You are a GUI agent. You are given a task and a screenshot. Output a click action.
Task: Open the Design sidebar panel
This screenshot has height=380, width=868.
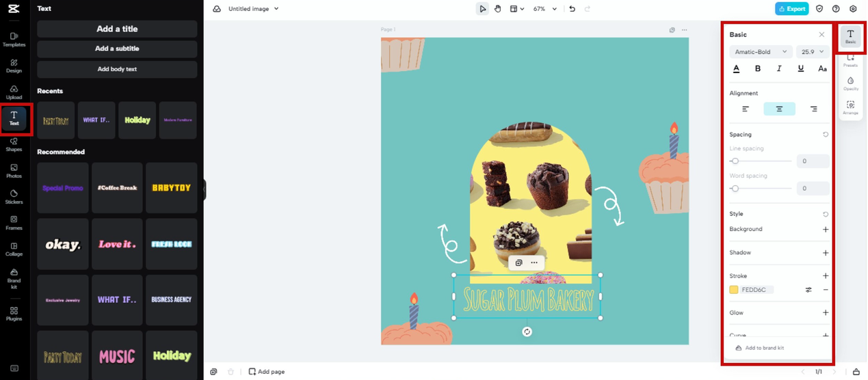pos(14,66)
